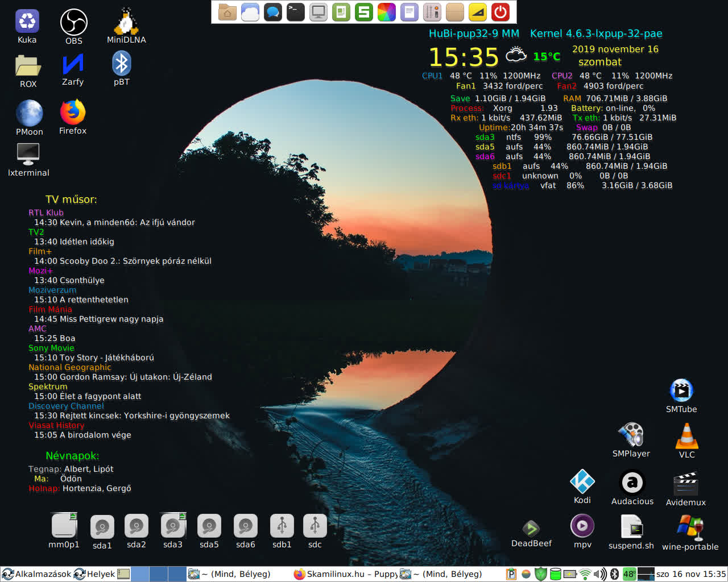Switch to Skamilinux.hu Firefox taskbar window
This screenshot has width=728, height=582.
345,574
